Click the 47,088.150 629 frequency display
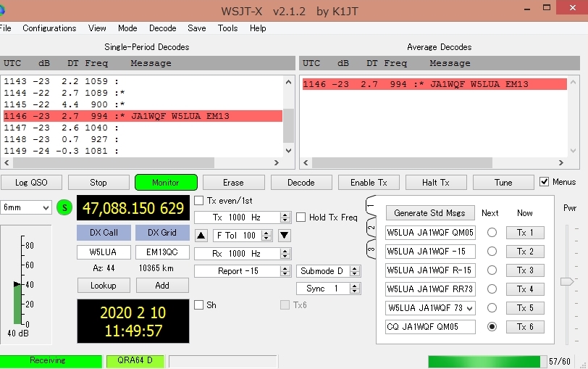588x369 pixels. pyautogui.click(x=133, y=207)
